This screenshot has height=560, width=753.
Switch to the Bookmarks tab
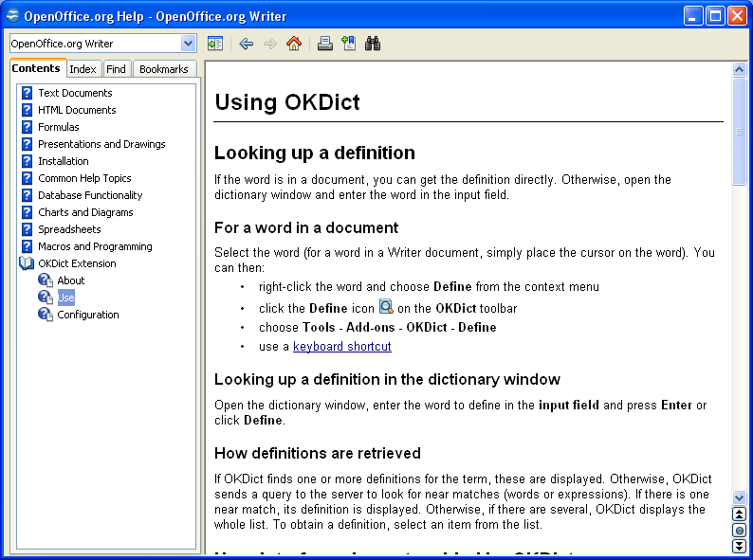(164, 69)
